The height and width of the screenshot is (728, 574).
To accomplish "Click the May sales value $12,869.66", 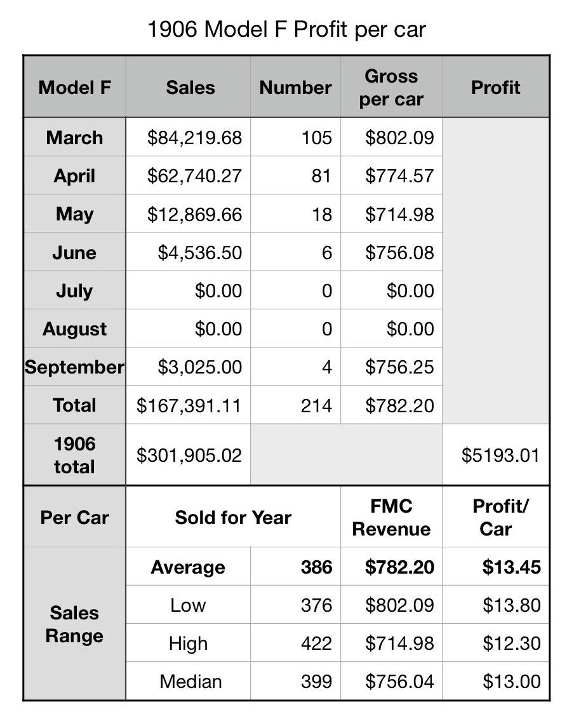I will [x=194, y=214].
